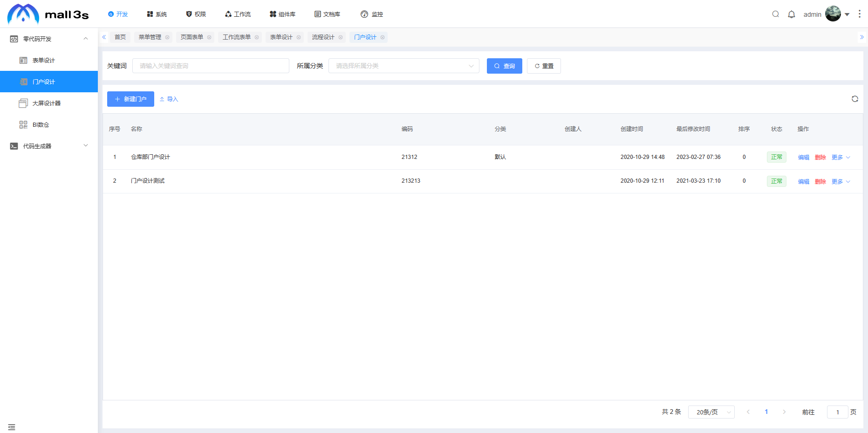Click the 创建时间 column header

(x=632, y=129)
